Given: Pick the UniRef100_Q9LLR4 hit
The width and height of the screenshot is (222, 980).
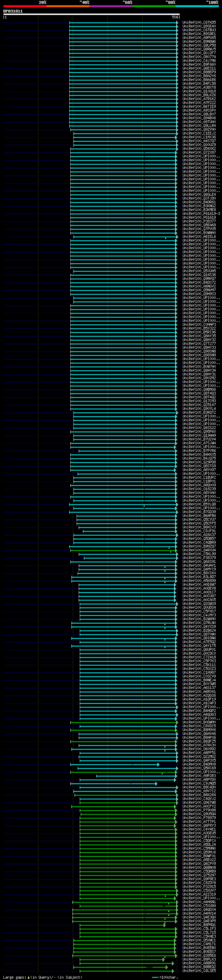Looking at the screenshot, I should tap(199, 125).
